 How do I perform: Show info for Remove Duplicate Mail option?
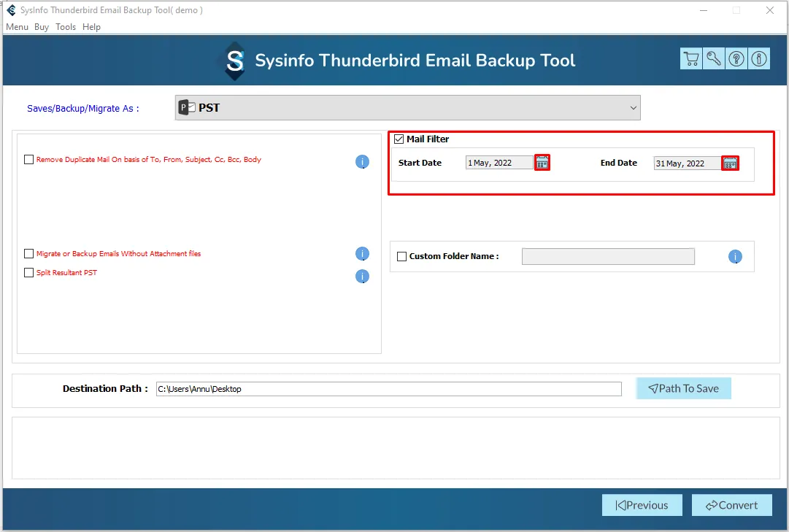362,161
